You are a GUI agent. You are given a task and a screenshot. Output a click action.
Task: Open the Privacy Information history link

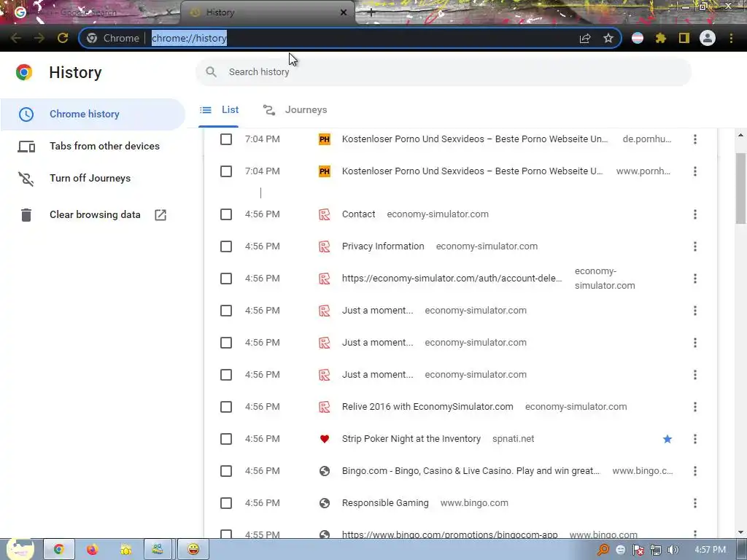pos(383,246)
